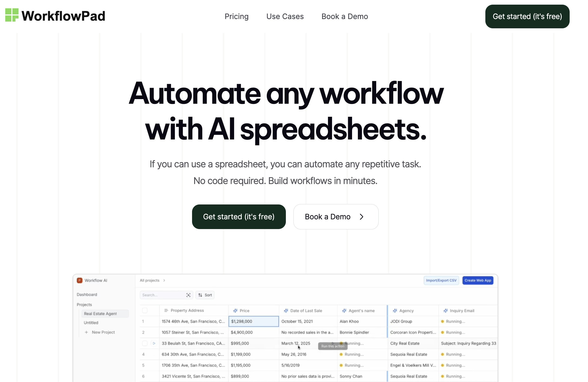Click the October 15, 2021 date cell
Viewport: 588px width, 382px height.
308,321
